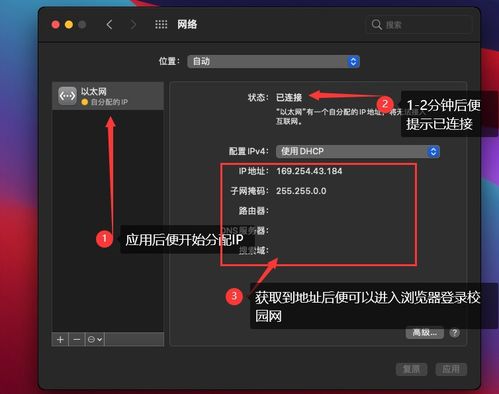Select 以太网 entry in the service list
The image size is (499, 394).
click(x=108, y=96)
